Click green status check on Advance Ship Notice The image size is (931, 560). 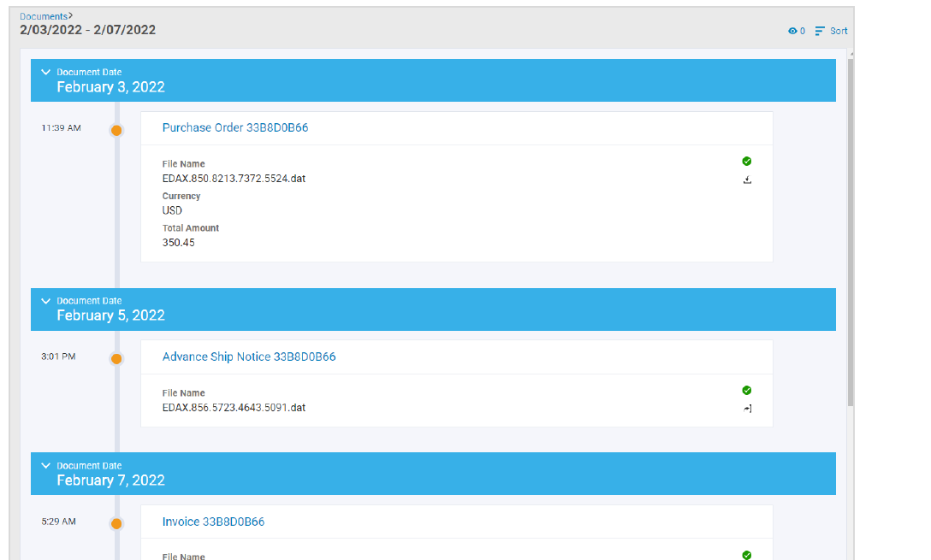pos(747,391)
